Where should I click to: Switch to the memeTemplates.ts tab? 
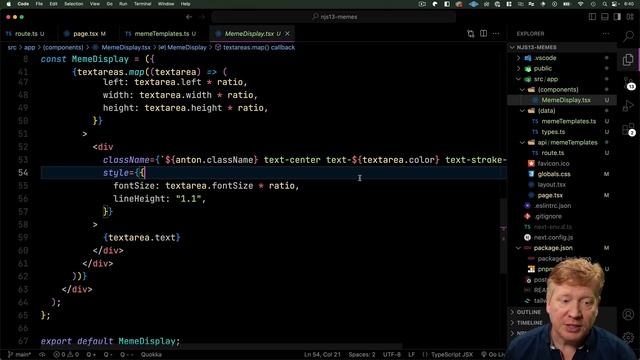(162, 33)
